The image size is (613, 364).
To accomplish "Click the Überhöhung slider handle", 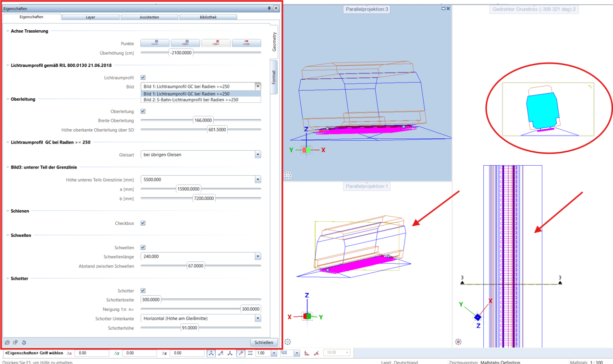I will point(181,53).
